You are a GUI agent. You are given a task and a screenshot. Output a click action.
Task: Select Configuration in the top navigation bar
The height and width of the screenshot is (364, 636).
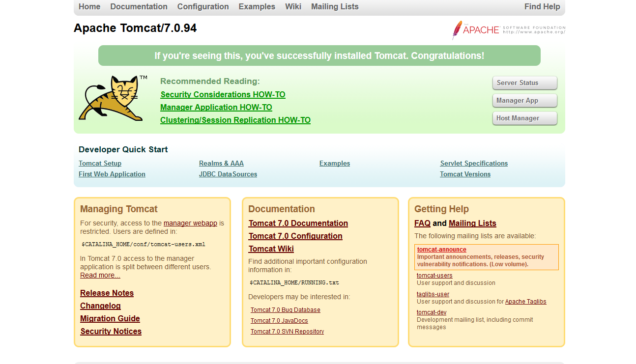tap(203, 7)
